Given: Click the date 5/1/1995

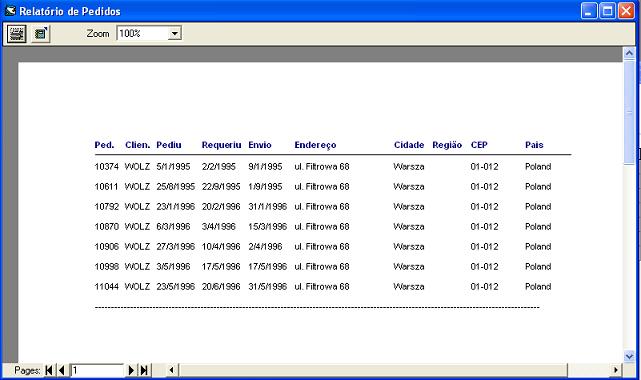Looking at the screenshot, I should click(x=173, y=167).
